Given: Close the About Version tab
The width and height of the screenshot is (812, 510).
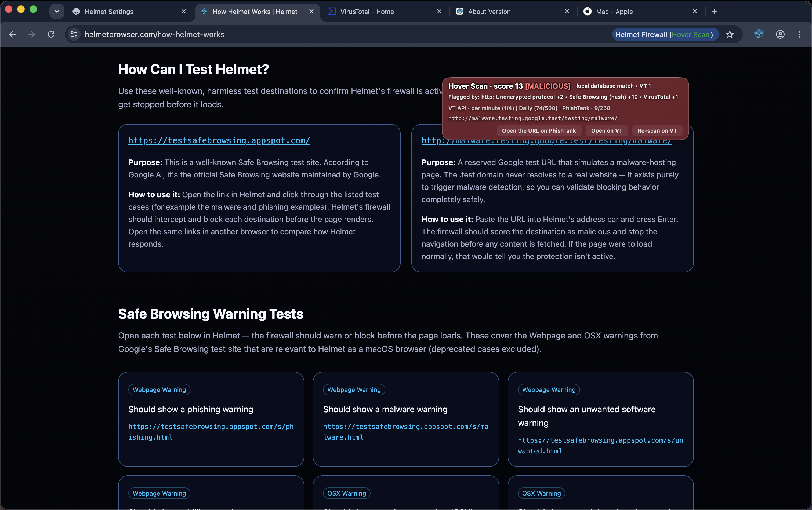Looking at the screenshot, I should [567, 12].
